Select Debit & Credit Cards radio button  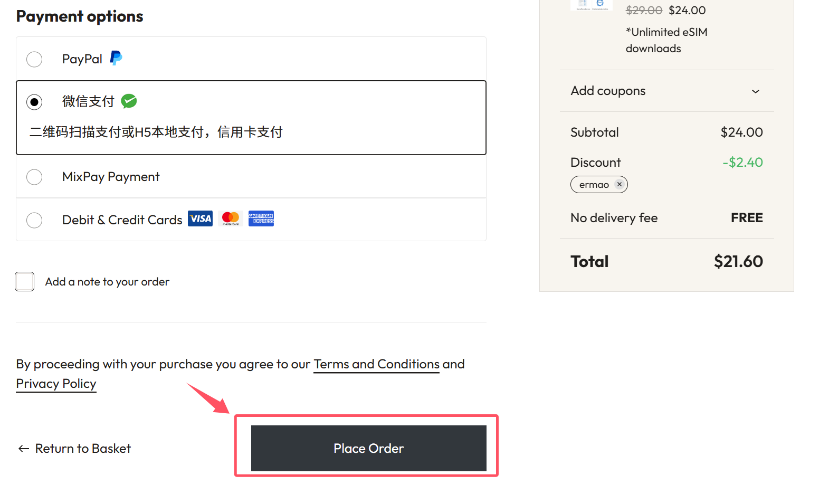34,220
